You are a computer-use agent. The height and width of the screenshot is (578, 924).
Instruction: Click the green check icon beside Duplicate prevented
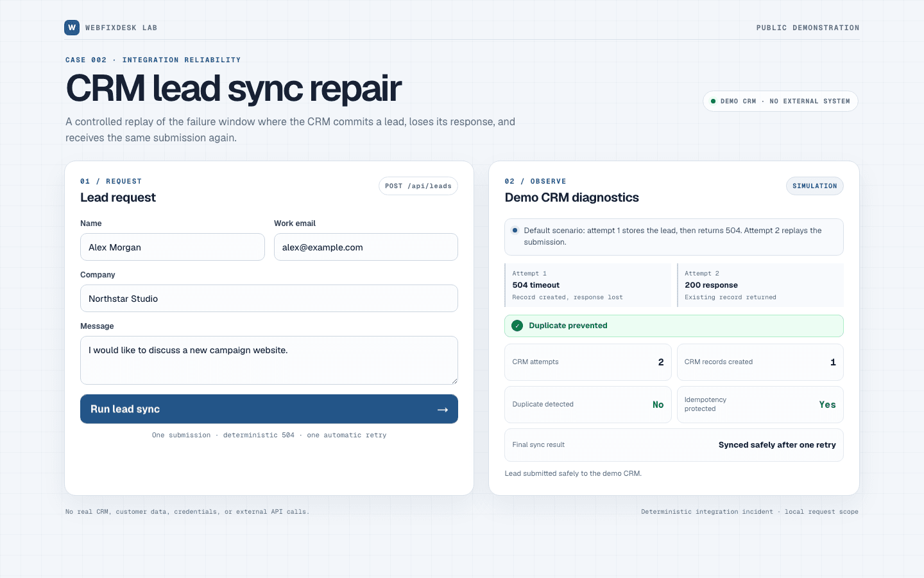click(x=517, y=326)
